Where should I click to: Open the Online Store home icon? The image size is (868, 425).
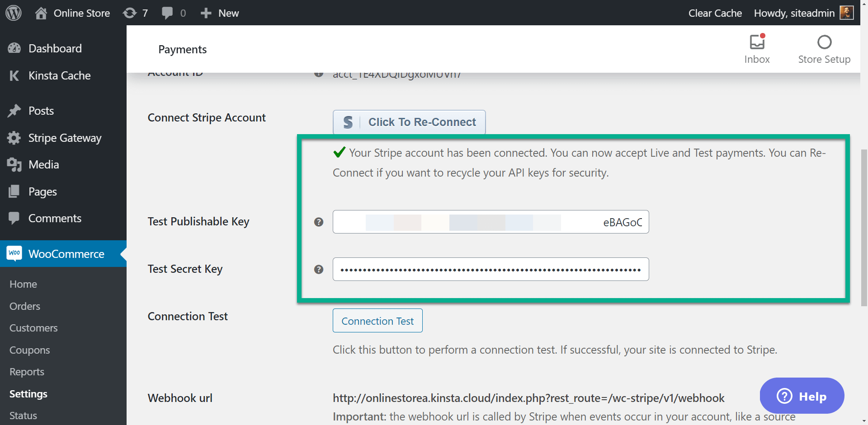pos(41,13)
